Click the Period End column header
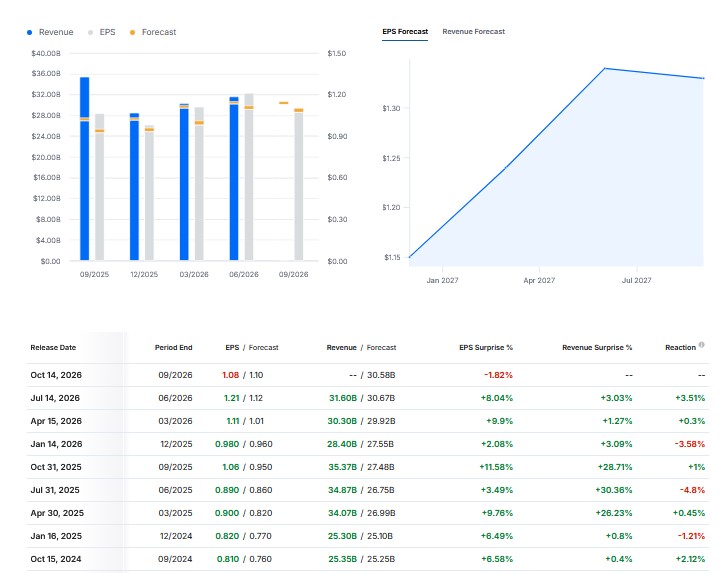 pyautogui.click(x=173, y=348)
